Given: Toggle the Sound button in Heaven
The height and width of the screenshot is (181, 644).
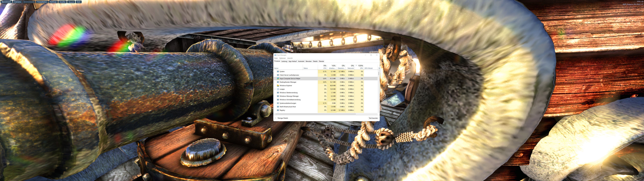Looking at the screenshot, I should click(x=71, y=2).
